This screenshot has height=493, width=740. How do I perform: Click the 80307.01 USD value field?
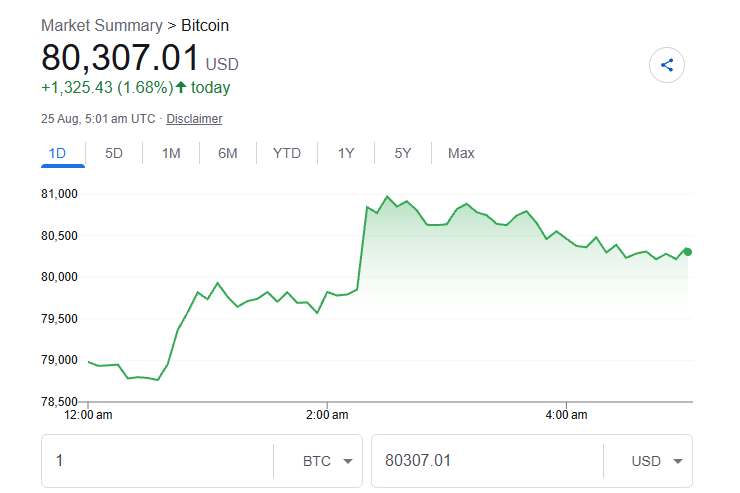(487, 461)
